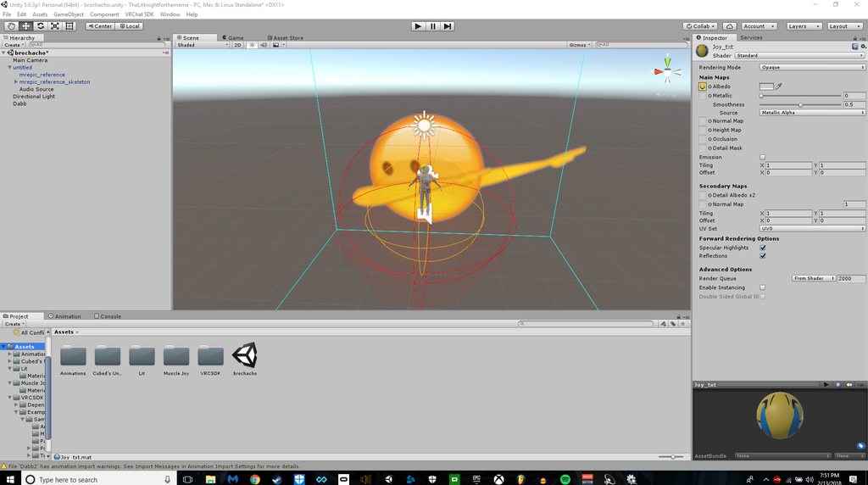Viewport: 868px width, 485px height.
Task: Select the Scale tool in the toolbar
Action: 55,26
